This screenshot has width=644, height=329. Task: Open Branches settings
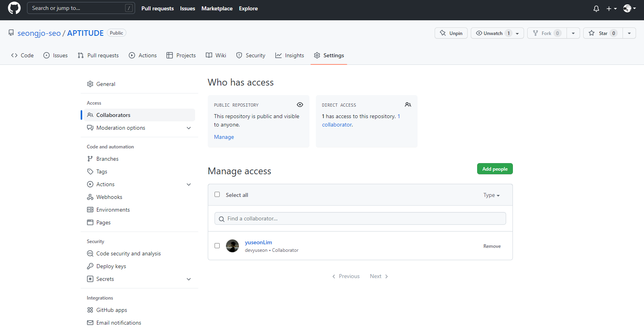pyautogui.click(x=139, y=159)
